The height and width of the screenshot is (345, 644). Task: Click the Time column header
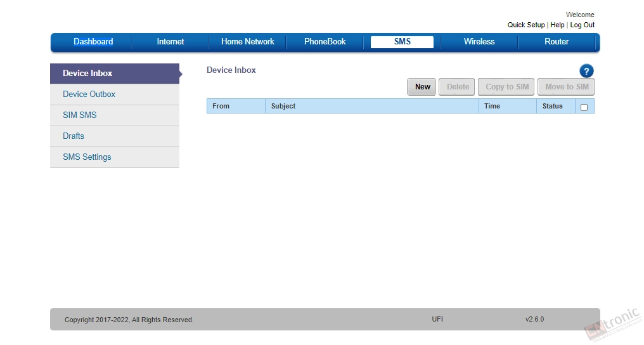(x=508, y=106)
